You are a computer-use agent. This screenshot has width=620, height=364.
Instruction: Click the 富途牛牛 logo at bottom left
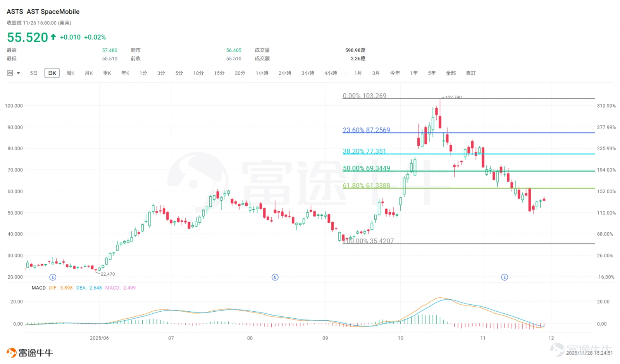pos(30,353)
